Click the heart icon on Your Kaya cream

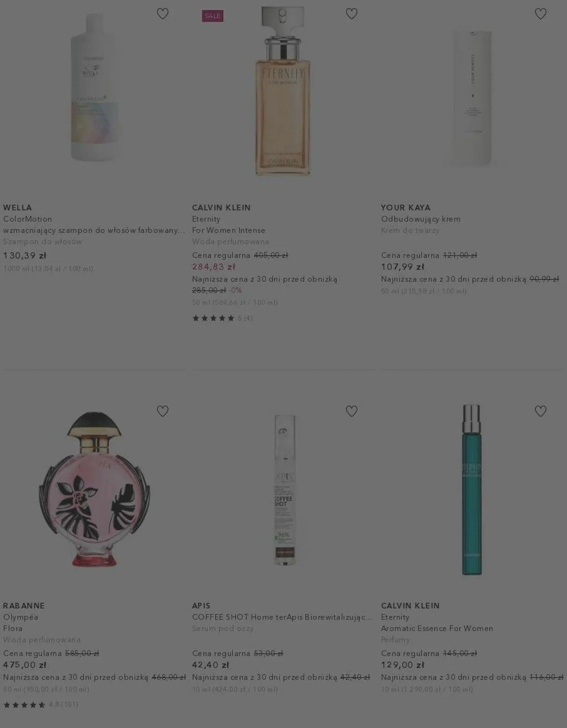[x=541, y=14]
